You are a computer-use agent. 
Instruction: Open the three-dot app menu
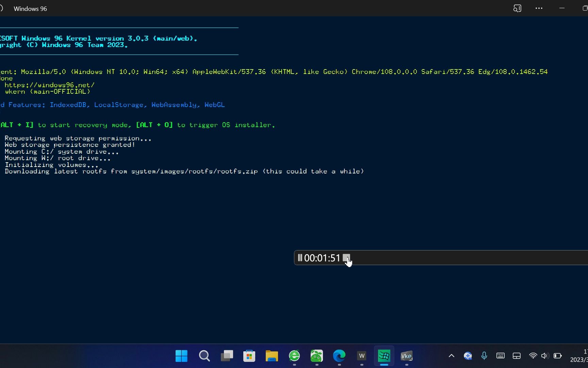(x=539, y=8)
